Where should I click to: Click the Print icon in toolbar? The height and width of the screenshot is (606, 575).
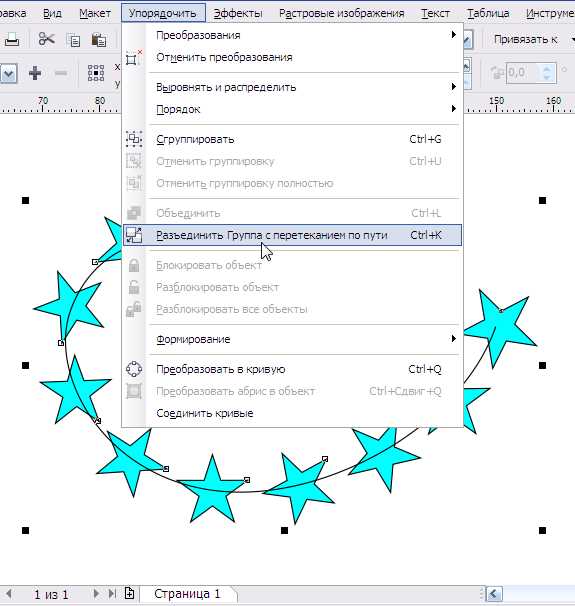pos(12,39)
